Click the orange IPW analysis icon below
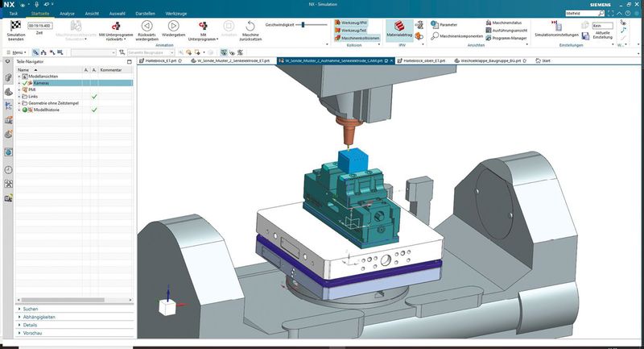Screen dimensions: 644x349 click(x=419, y=36)
